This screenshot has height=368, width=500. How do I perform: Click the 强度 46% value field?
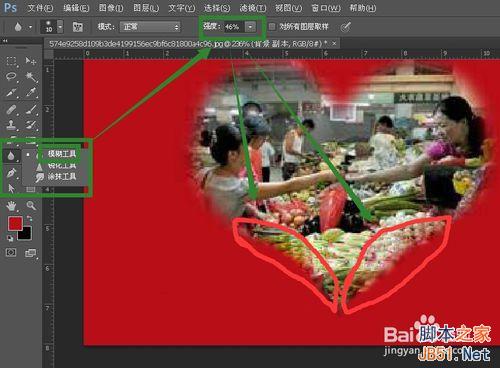pos(234,27)
